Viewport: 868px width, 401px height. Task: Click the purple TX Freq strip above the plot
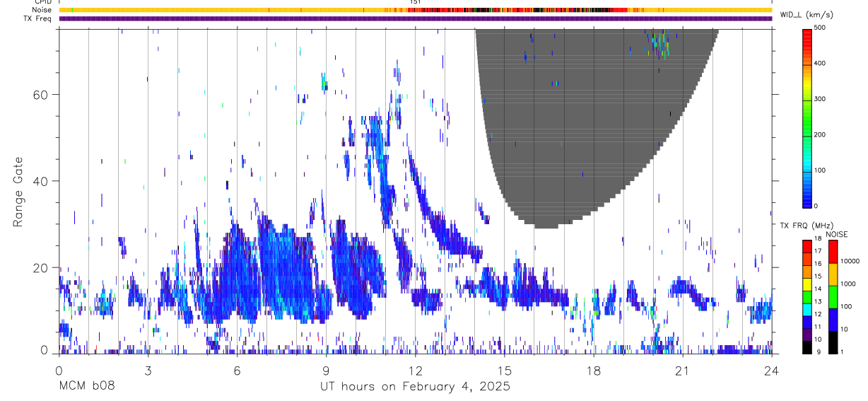(x=416, y=18)
